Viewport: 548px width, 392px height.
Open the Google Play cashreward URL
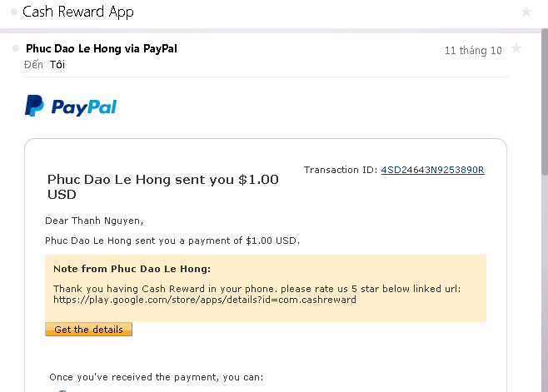(204, 300)
